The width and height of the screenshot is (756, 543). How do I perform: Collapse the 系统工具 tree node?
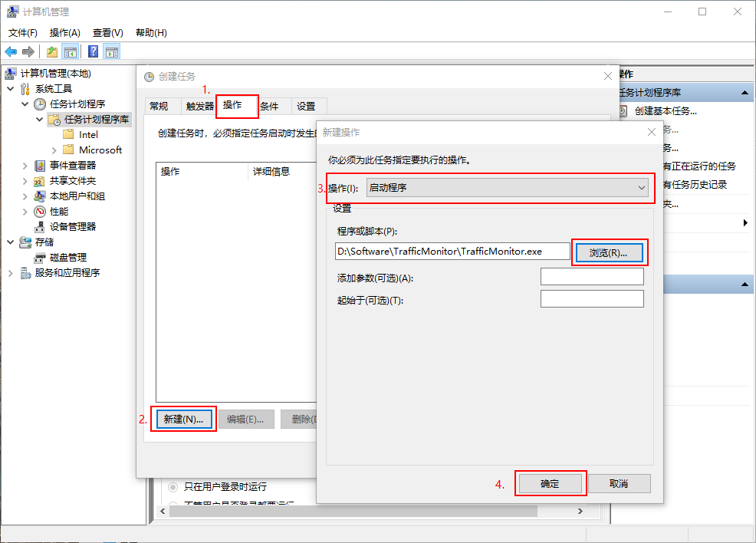coord(11,89)
